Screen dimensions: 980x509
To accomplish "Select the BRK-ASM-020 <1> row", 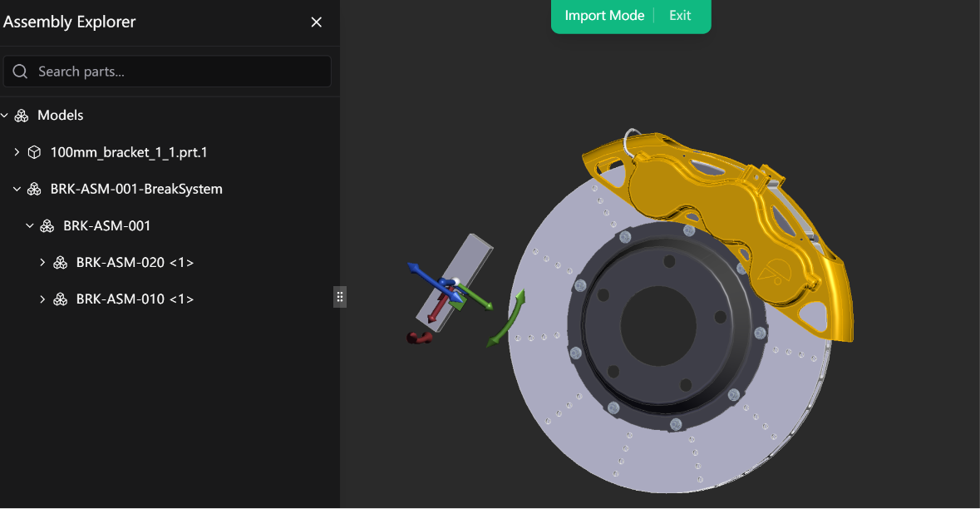I will point(135,263).
